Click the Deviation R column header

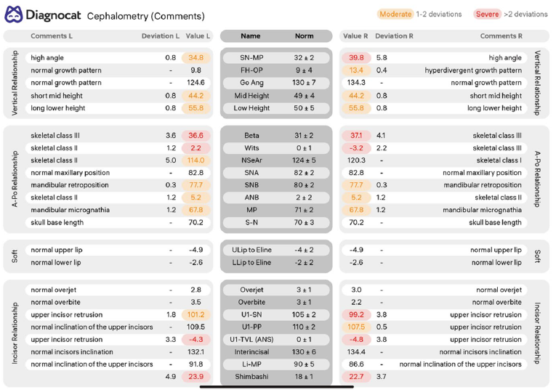(394, 36)
